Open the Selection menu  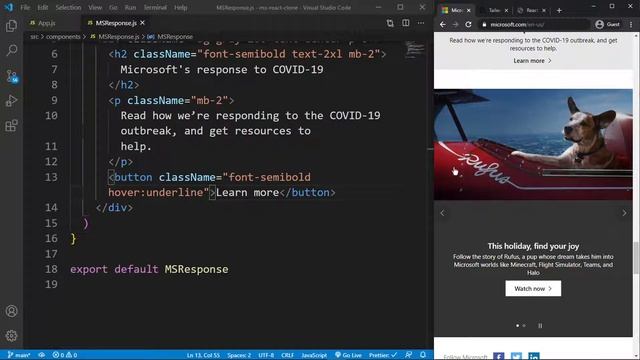click(68, 7)
